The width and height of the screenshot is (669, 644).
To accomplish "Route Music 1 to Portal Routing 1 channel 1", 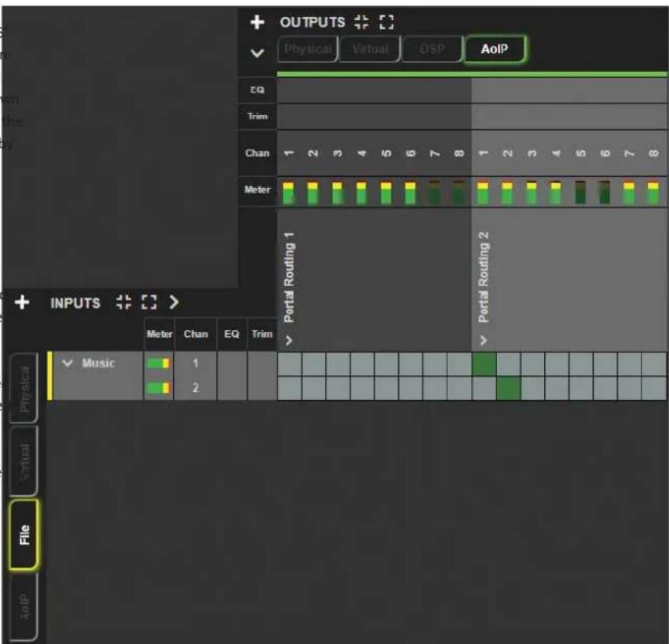I will point(290,364).
